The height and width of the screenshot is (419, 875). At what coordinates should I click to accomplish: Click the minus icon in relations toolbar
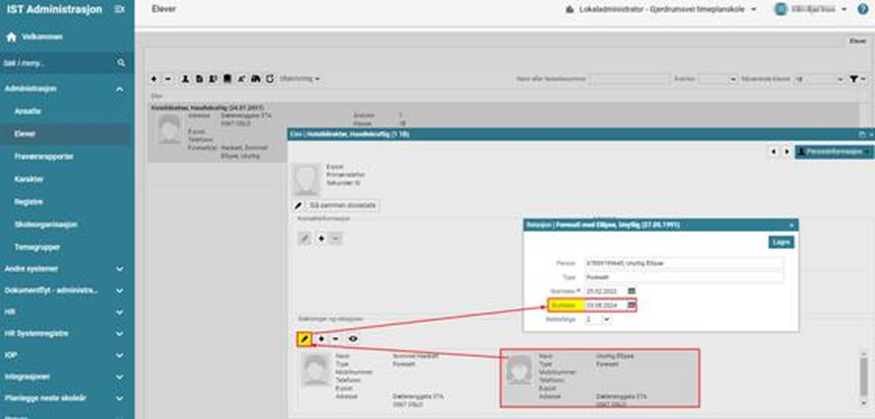pos(335,339)
